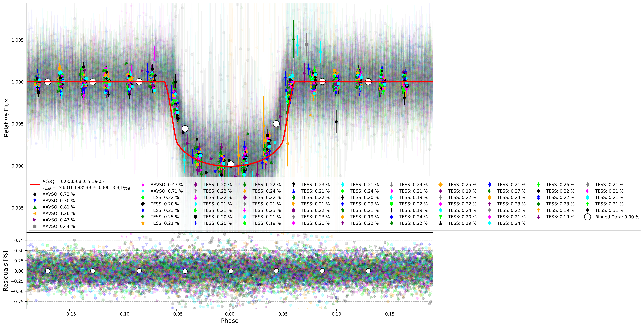Click the −0.15 tick on Phase axis
The image size is (644, 327).
(x=70, y=314)
